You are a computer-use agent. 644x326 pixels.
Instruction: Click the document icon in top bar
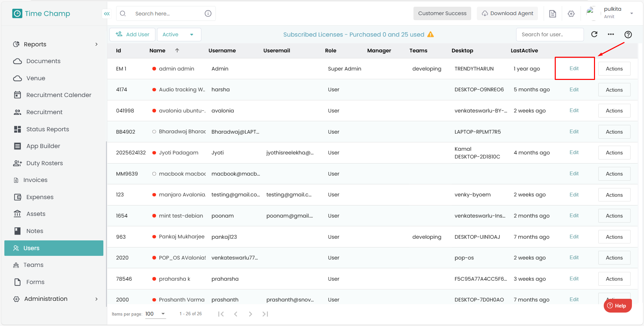click(x=552, y=14)
